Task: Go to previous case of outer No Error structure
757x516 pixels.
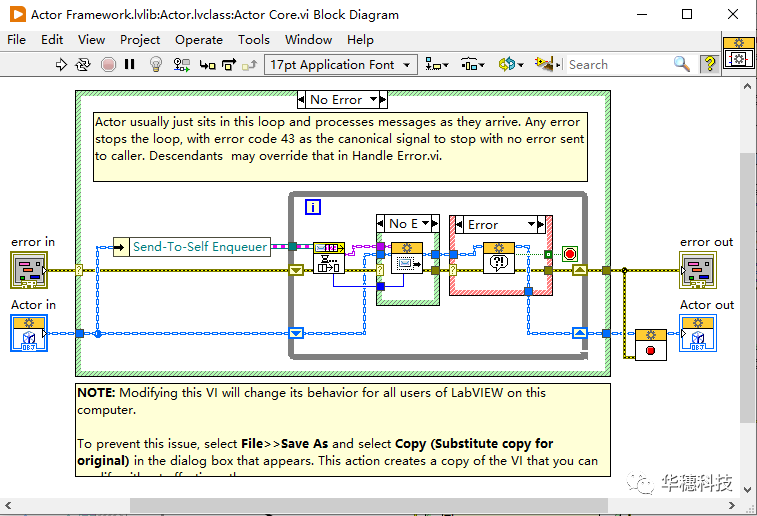Action: coord(301,100)
